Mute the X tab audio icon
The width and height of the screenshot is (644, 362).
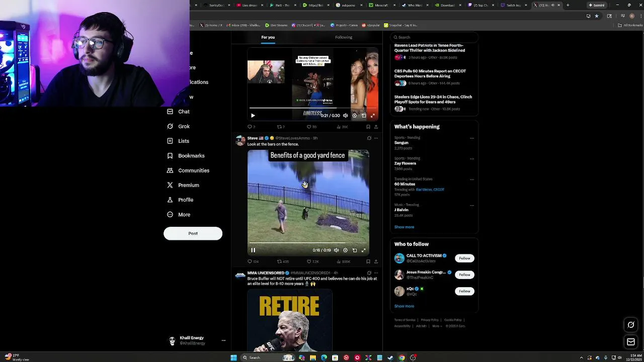[x=552, y=5]
